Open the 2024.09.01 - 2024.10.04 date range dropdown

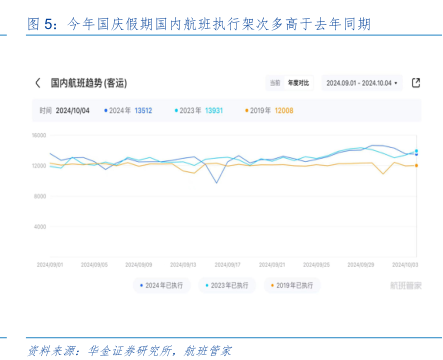362,83
